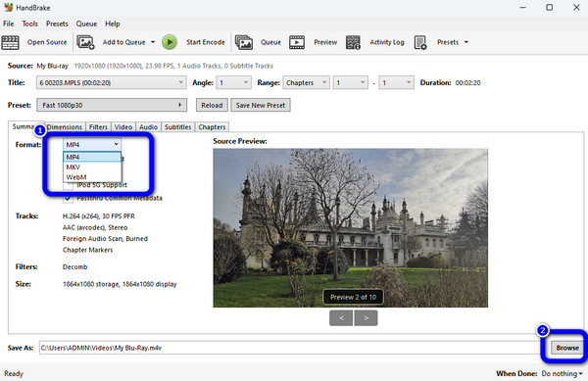Open the start chapter dropdown
The width and height of the screenshot is (588, 381).
pos(350,83)
